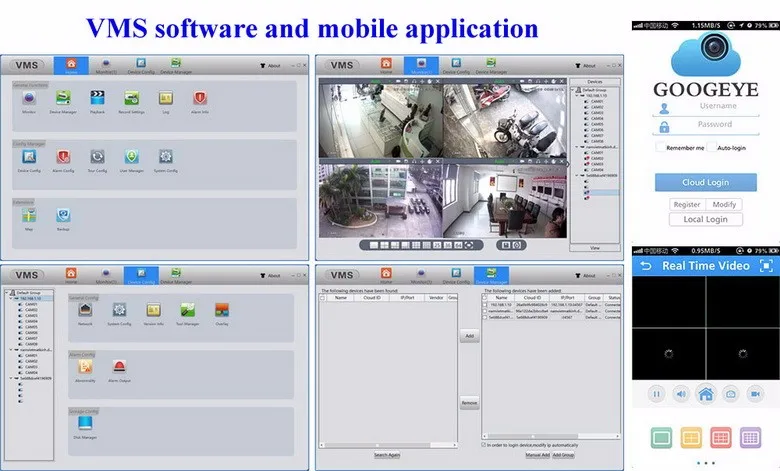Collapse the 192.168.1.10 device node in Device Config
This screenshot has height=471, width=780.
13,299
